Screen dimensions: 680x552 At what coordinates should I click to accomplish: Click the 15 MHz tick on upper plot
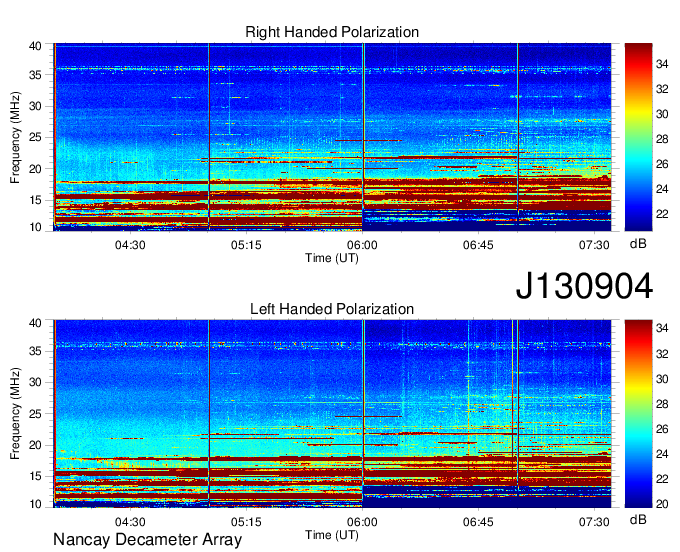point(36,200)
